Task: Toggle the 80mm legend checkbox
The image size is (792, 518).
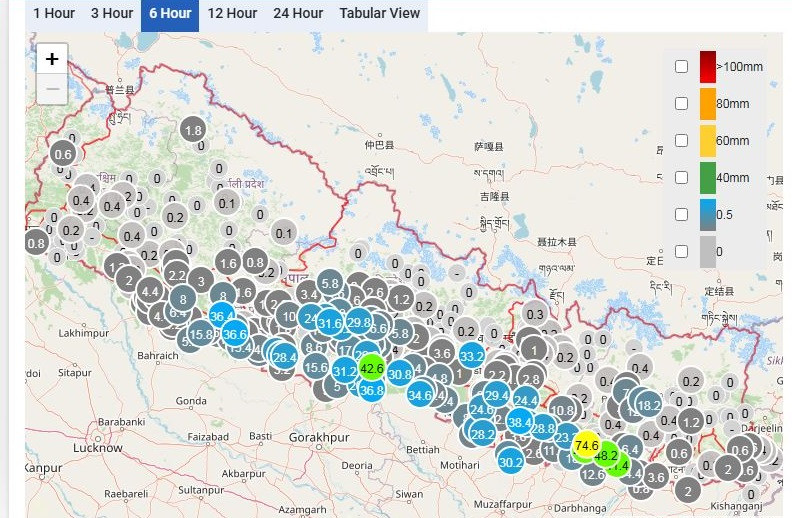Action: point(681,103)
